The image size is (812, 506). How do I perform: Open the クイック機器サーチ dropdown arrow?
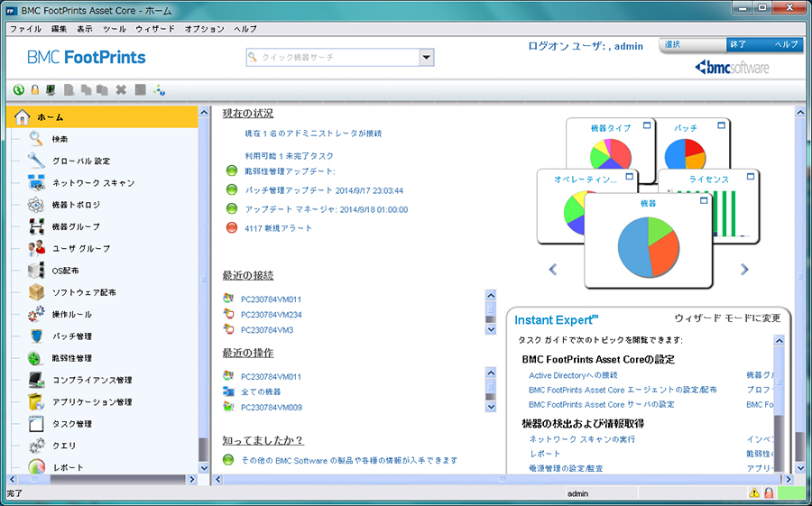427,58
